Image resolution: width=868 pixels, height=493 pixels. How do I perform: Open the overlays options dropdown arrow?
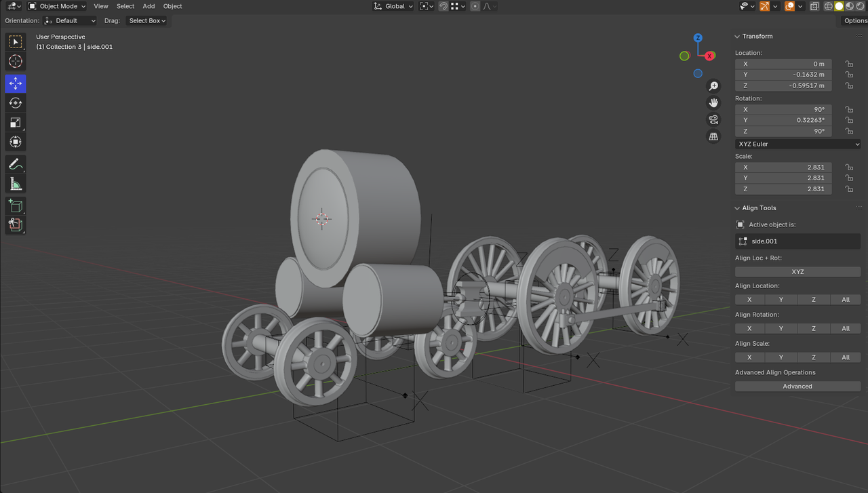[800, 6]
